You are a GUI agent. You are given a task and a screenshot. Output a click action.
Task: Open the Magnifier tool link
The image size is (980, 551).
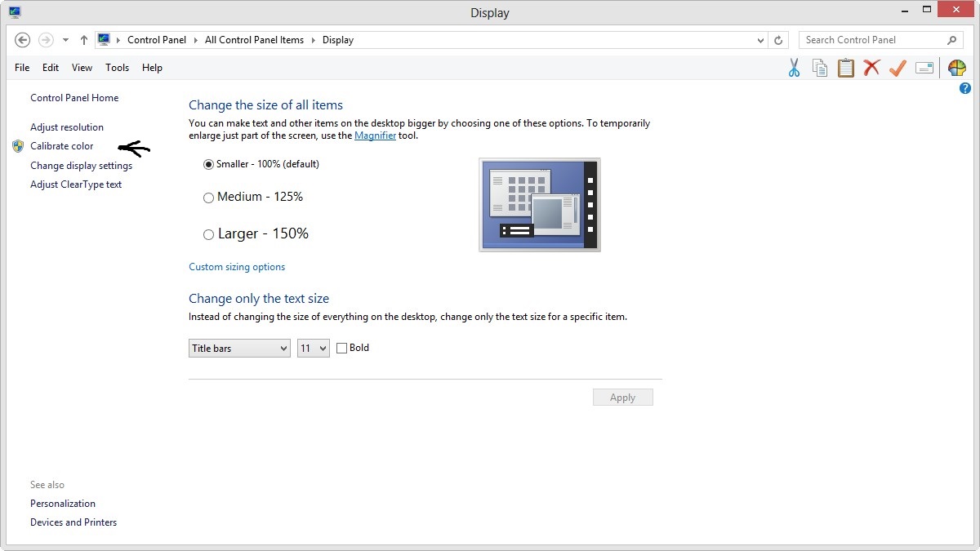pyautogui.click(x=375, y=136)
